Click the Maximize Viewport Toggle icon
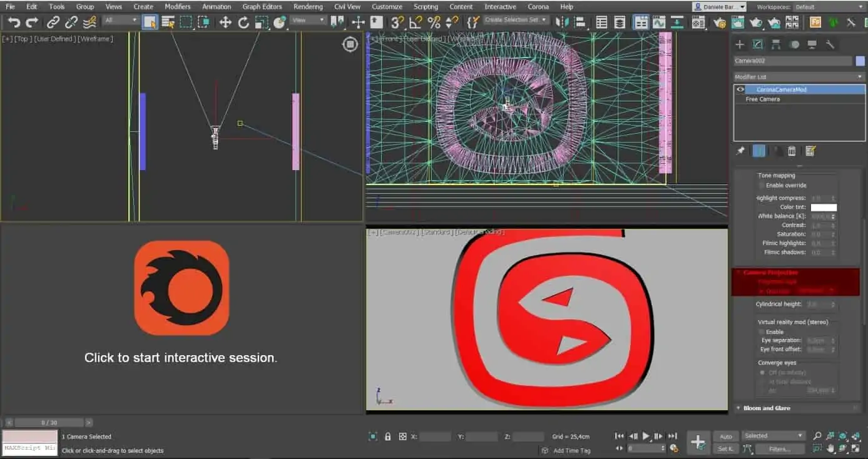The height and width of the screenshot is (459, 868). click(x=856, y=448)
